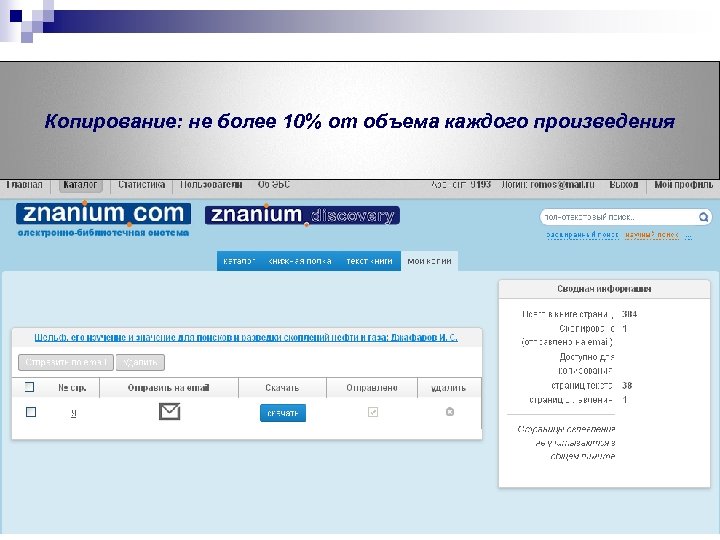Open the научный поиск link
Image resolution: width=720 pixels, height=540 pixels.
(x=652, y=235)
